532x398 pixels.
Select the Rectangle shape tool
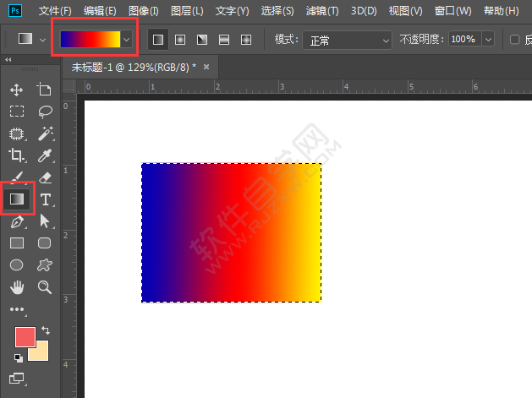(x=17, y=243)
